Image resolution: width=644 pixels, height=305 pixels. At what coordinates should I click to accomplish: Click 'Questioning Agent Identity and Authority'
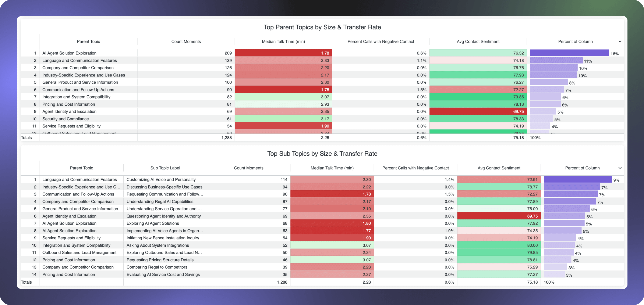(x=163, y=216)
